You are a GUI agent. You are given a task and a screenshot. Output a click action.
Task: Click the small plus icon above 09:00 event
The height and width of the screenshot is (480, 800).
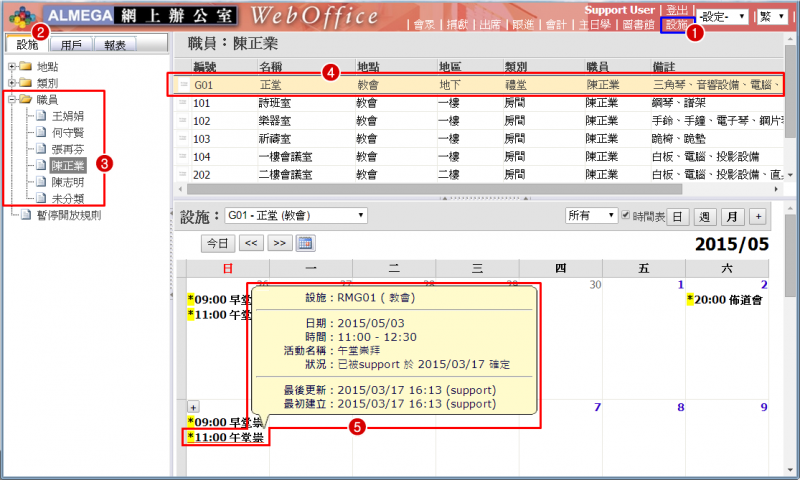point(194,407)
